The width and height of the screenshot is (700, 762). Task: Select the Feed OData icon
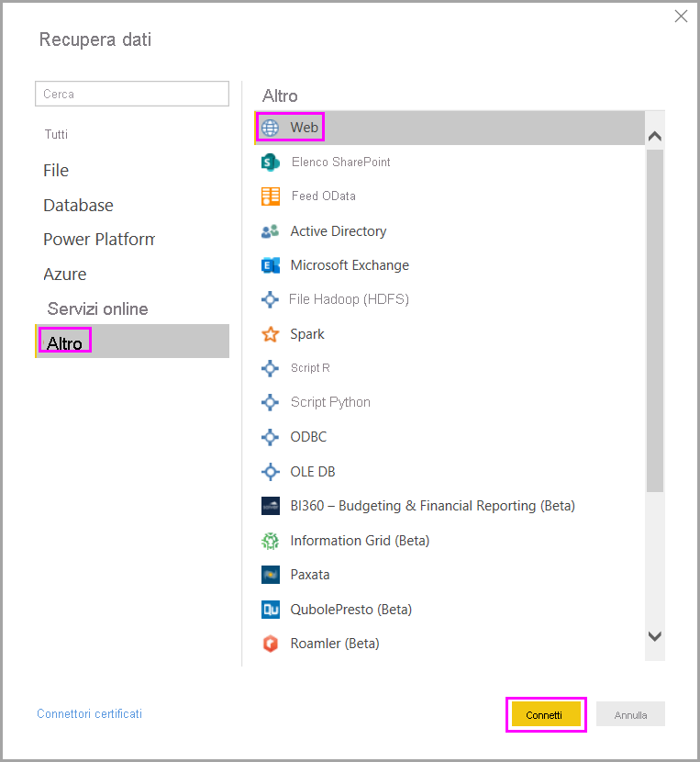tap(270, 196)
